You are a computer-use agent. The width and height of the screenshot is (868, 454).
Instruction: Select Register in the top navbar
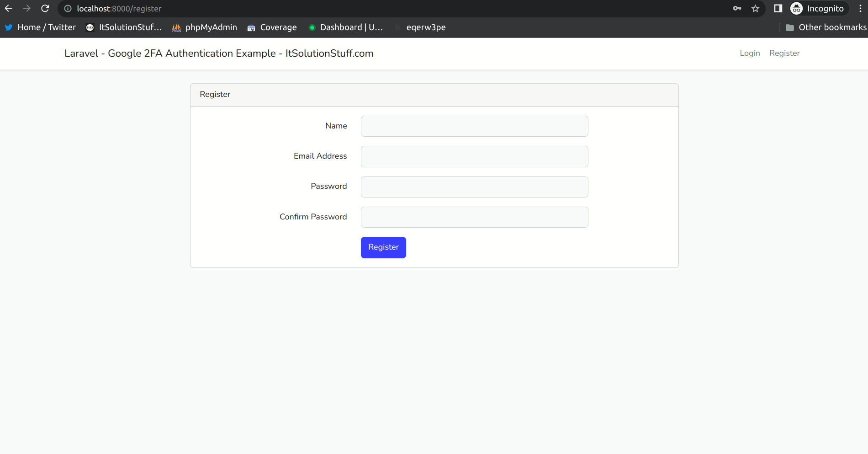784,53
